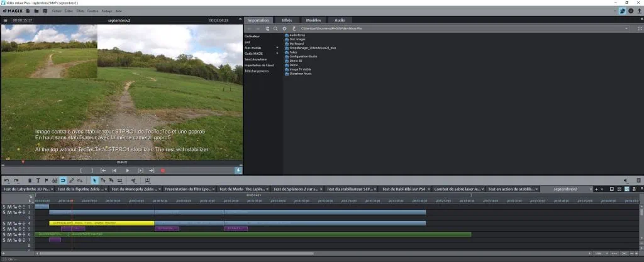Open the AudioTemp folder
This screenshot has height=262, width=644.
[295, 35]
